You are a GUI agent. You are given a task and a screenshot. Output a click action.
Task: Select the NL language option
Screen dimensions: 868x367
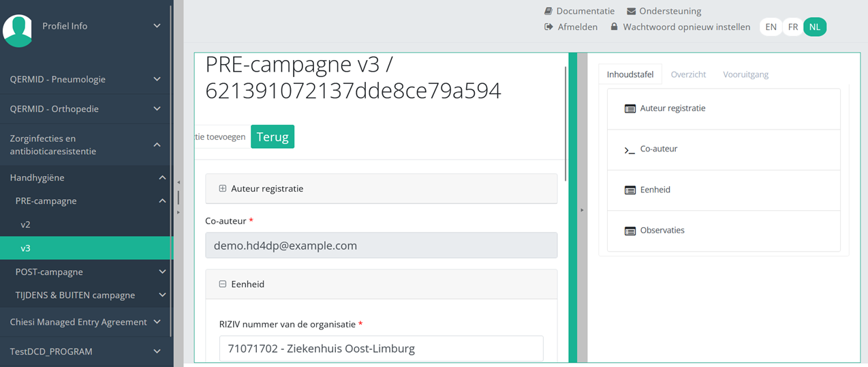point(814,27)
